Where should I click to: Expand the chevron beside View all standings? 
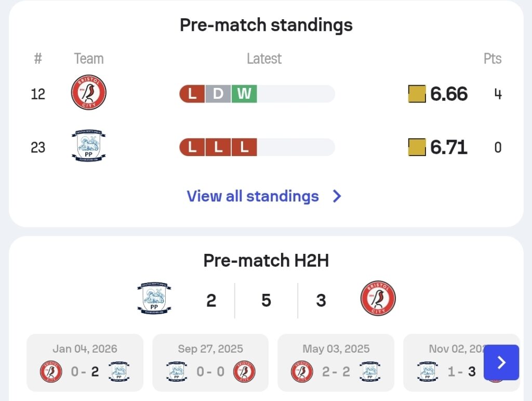coord(337,196)
